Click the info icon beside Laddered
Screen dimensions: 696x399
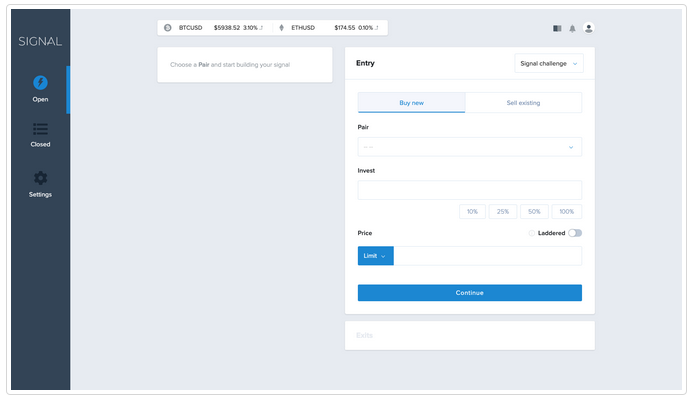[531, 233]
